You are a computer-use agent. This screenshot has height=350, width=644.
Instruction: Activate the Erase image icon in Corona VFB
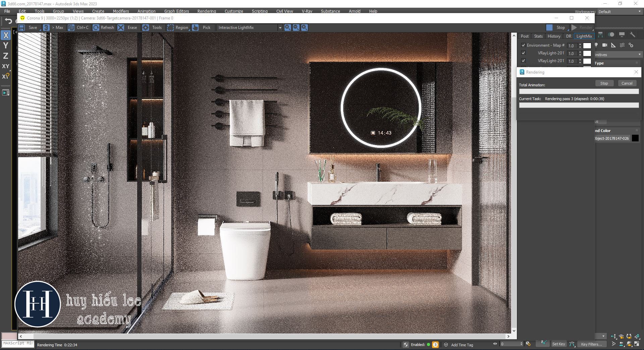click(x=121, y=28)
